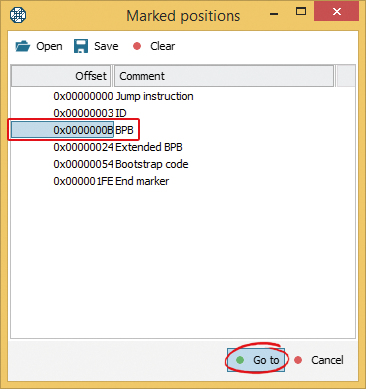Open a marked positions file
Screen dimensions: 366x389
[x=39, y=46]
